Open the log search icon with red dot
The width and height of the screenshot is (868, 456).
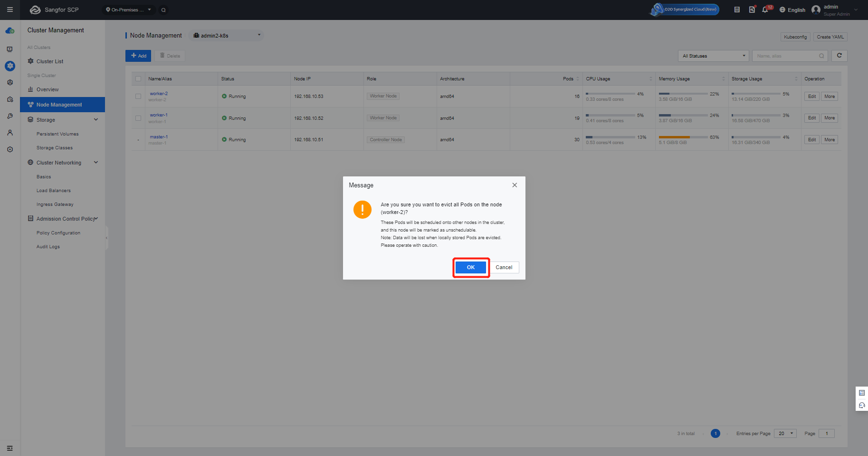tap(752, 10)
